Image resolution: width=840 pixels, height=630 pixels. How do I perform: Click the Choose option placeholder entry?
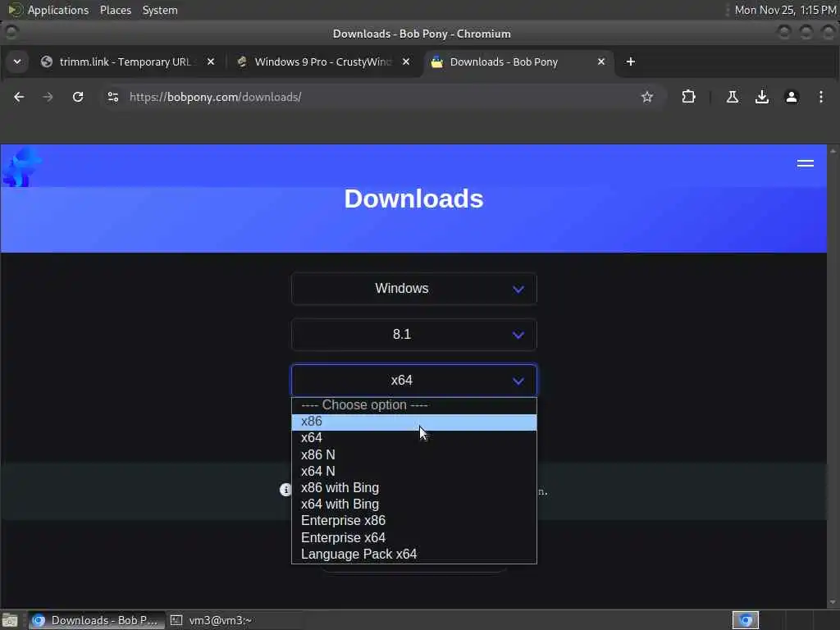414,405
